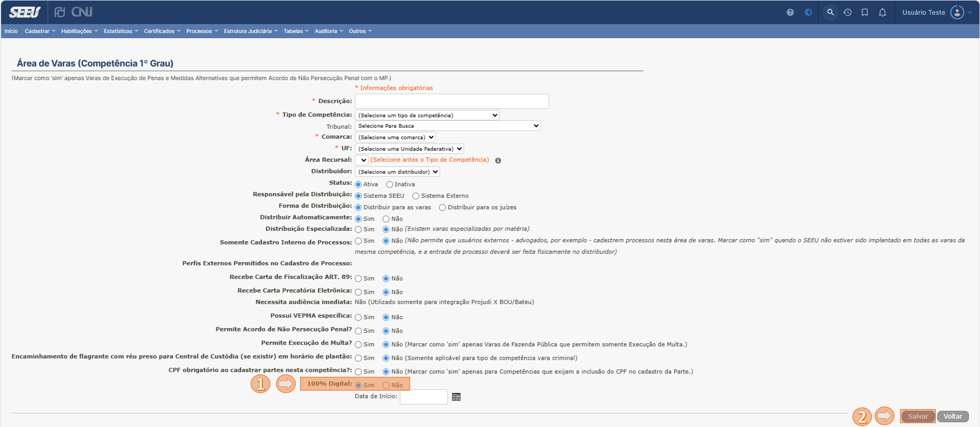980x427 pixels.
Task: Open the Habilitações menu
Action: pos(80,31)
